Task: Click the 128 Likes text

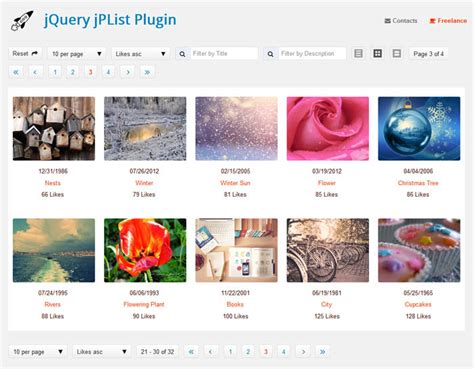Action: (418, 316)
